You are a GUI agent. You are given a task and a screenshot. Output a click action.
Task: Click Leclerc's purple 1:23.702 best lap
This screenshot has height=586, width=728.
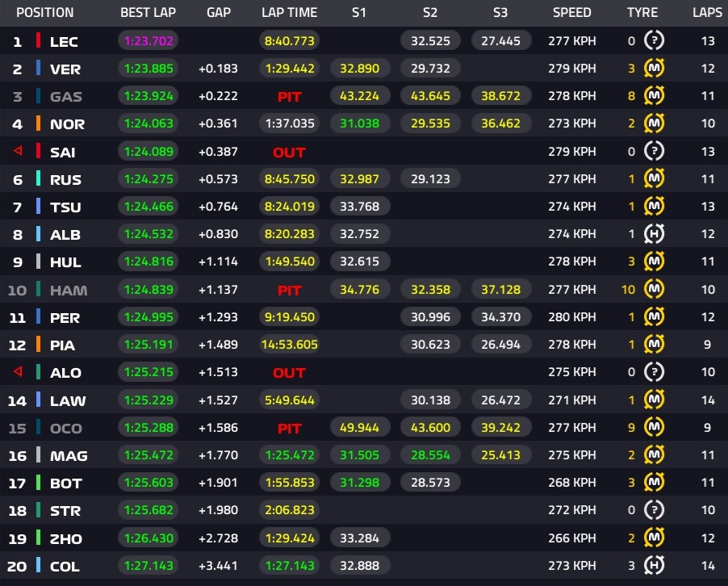[x=148, y=41]
